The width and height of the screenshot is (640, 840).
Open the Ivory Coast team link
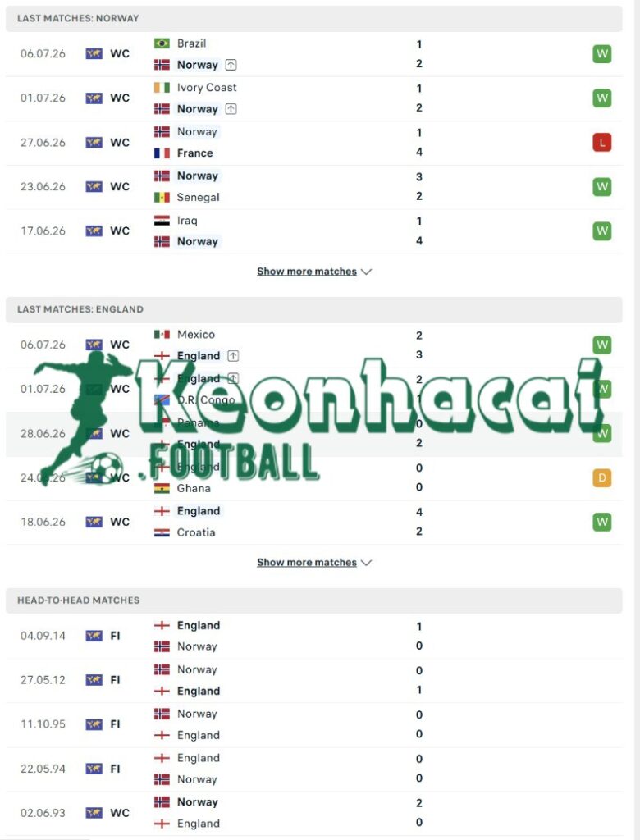(x=207, y=87)
